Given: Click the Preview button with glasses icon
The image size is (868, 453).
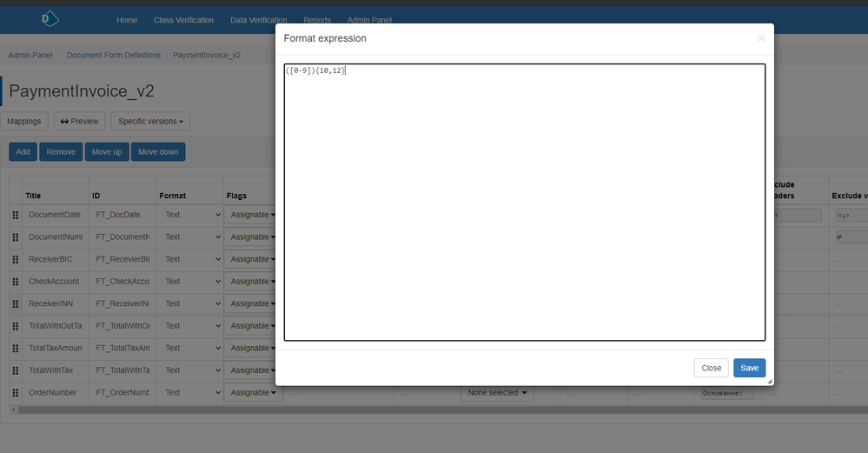Looking at the screenshot, I should coord(80,121).
